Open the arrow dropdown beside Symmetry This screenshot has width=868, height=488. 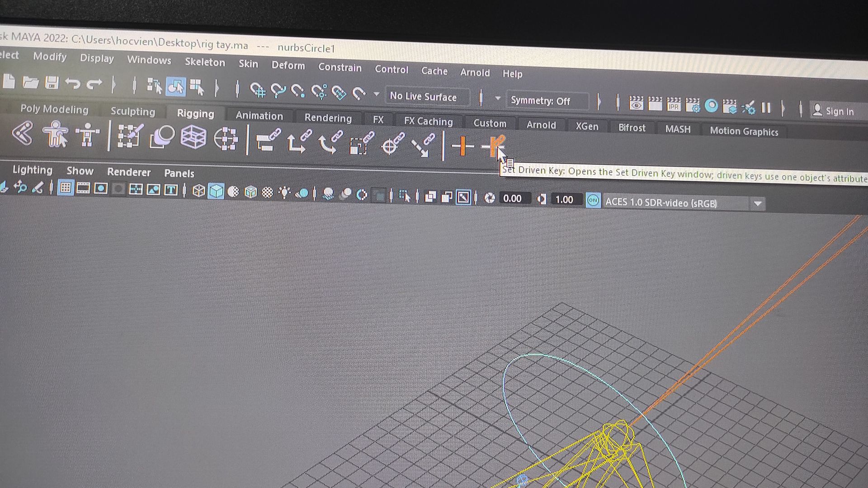tap(498, 98)
